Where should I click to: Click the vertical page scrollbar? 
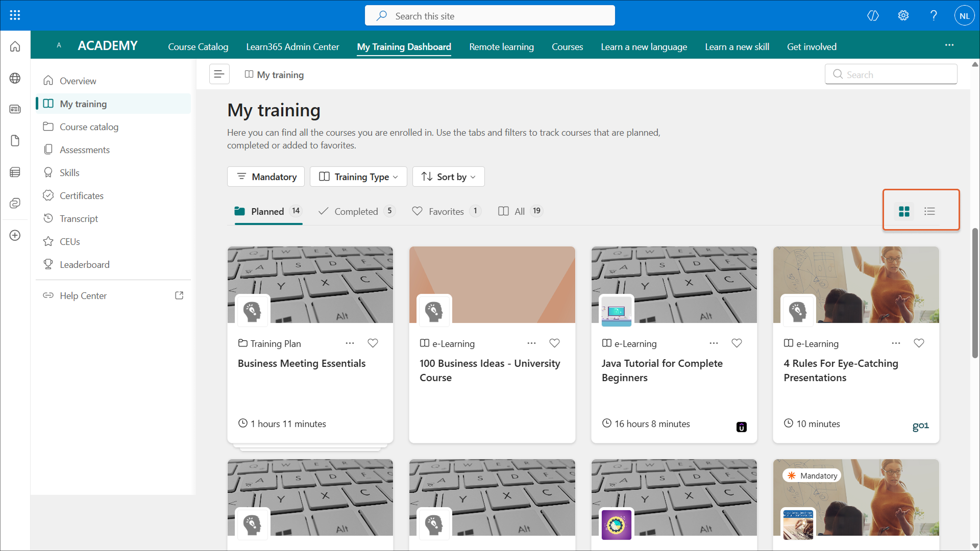click(975, 293)
